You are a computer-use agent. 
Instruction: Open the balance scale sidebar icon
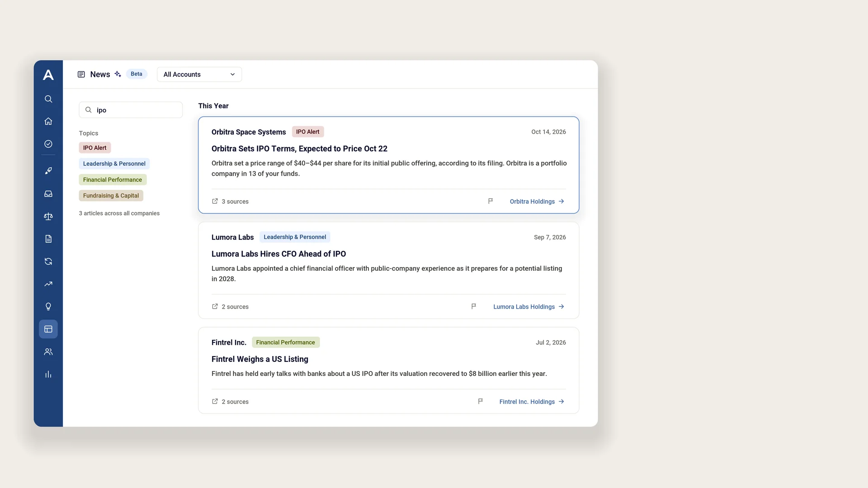pos(48,216)
